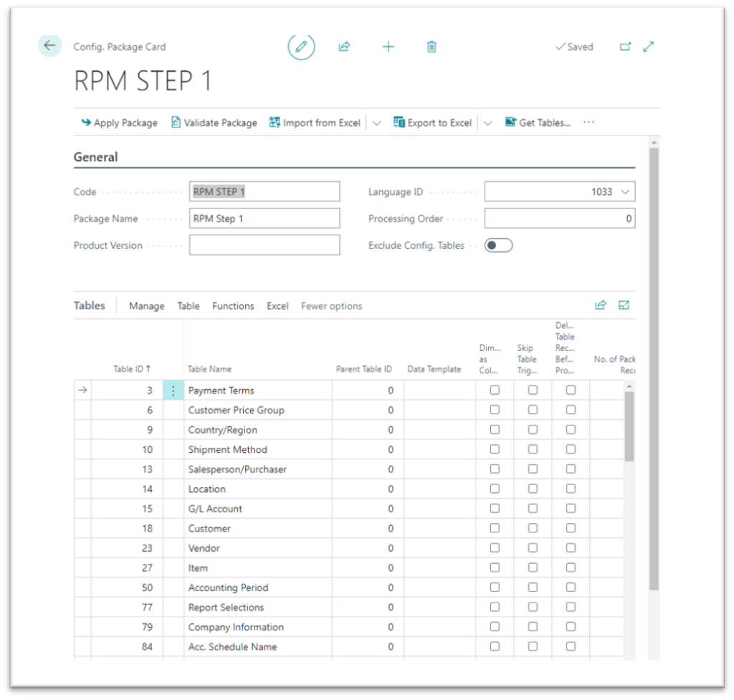The image size is (734, 700).
Task: Expand to full screen with the arrows icon
Action: 648,46
